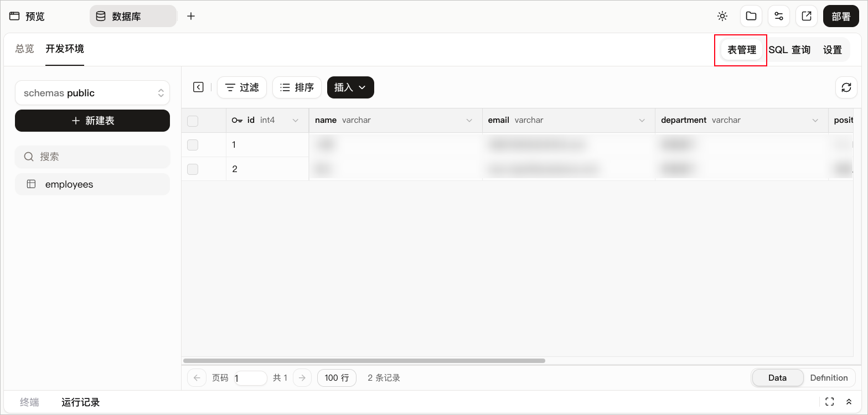The image size is (868, 415).
Task: Open the schemas public dropdown
Action: [92, 93]
